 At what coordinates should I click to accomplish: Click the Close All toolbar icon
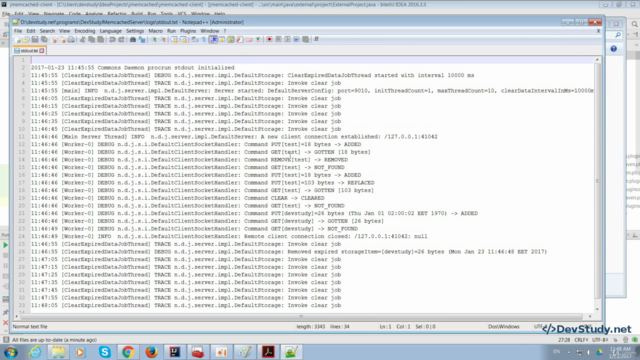(62, 39)
